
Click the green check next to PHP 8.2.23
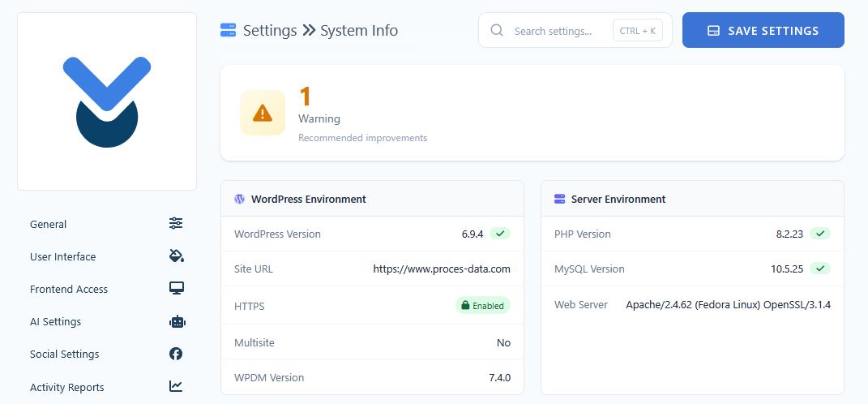820,234
